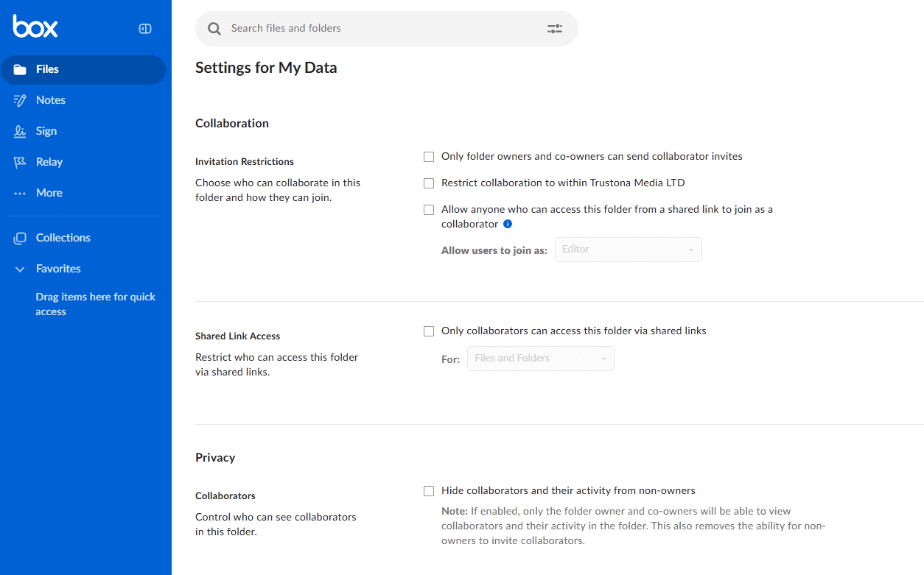924x575 pixels.
Task: Check Only collaborators can access via shared links
Action: click(429, 331)
